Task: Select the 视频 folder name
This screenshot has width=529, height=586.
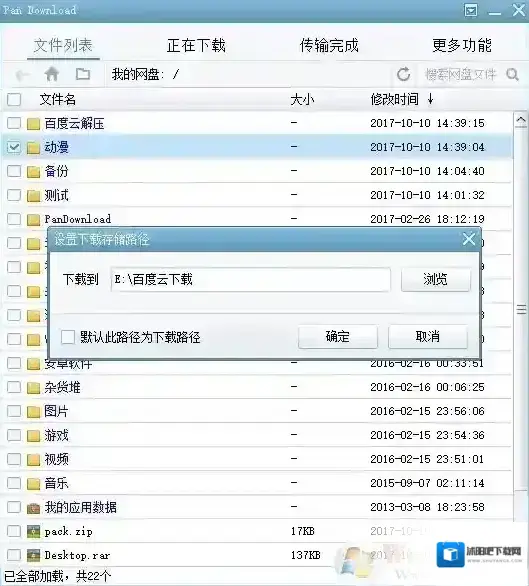Action: click(x=56, y=459)
